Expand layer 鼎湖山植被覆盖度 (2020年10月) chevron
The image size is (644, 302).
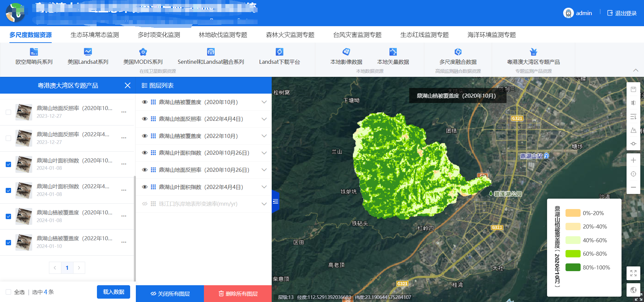coord(264,102)
